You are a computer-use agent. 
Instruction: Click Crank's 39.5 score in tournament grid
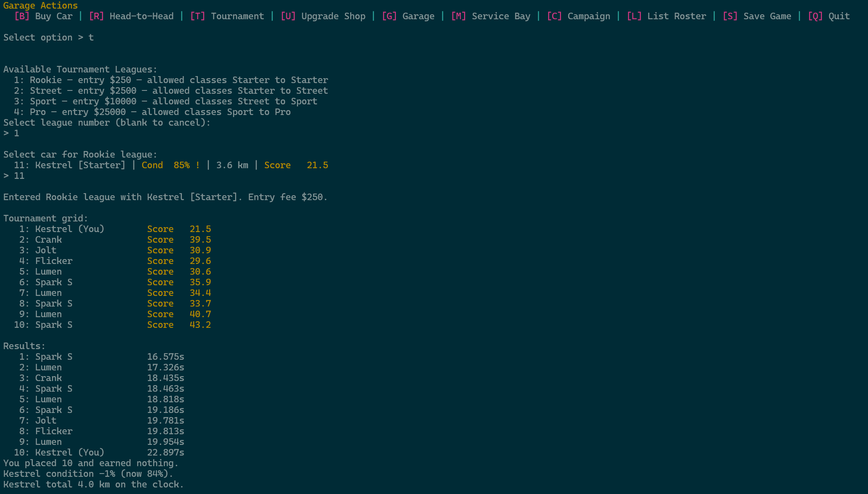click(x=200, y=240)
